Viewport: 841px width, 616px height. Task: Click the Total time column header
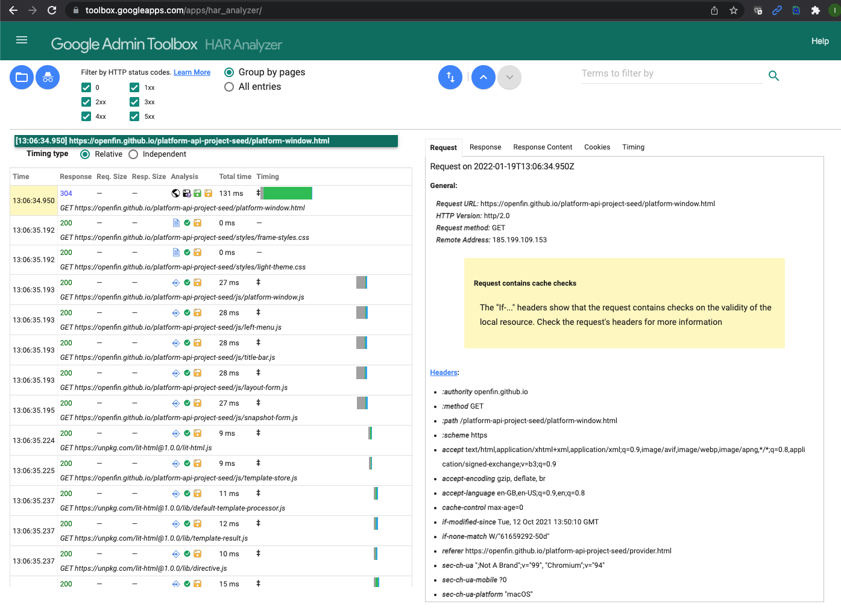(235, 177)
